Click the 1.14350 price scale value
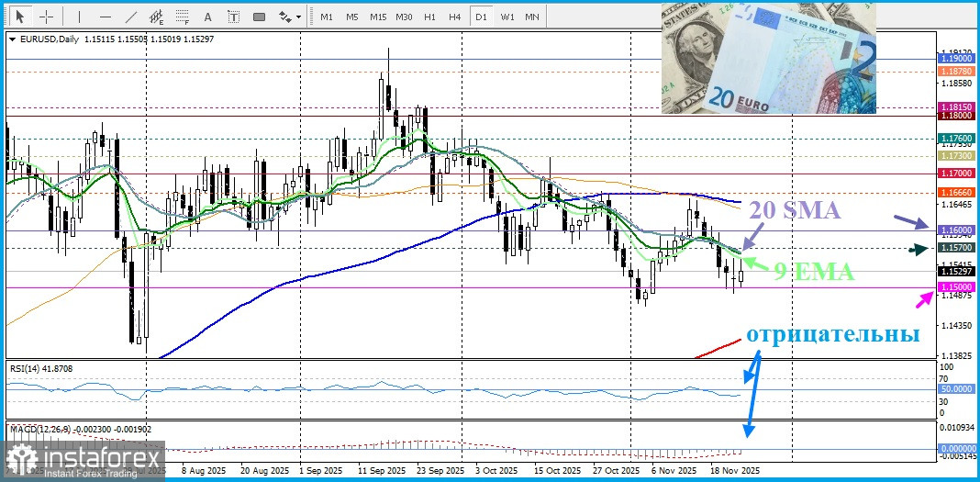The image size is (980, 482). point(955,326)
